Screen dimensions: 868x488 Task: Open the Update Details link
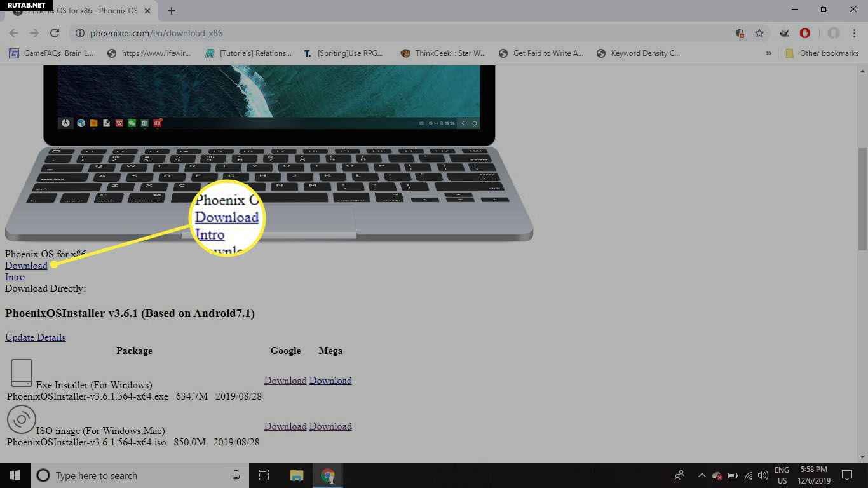[35, 337]
